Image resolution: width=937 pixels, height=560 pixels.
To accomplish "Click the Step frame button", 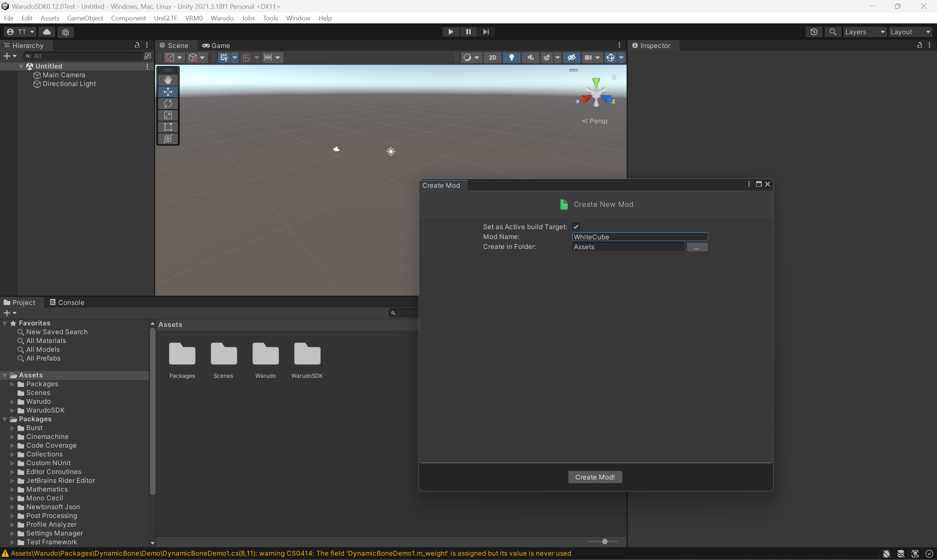I will tap(486, 32).
